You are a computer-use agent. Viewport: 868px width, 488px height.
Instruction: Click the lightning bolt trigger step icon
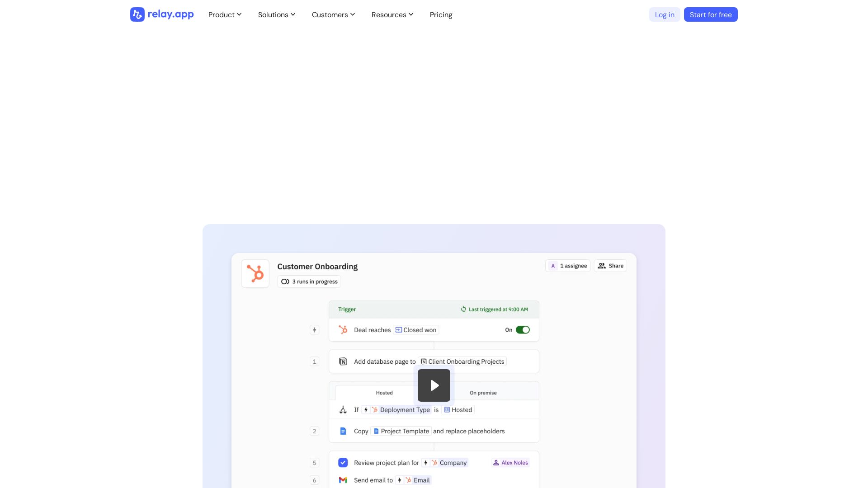coord(314,330)
